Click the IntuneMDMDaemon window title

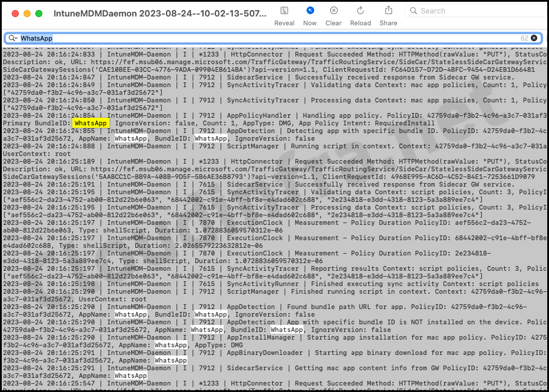pyautogui.click(x=159, y=14)
